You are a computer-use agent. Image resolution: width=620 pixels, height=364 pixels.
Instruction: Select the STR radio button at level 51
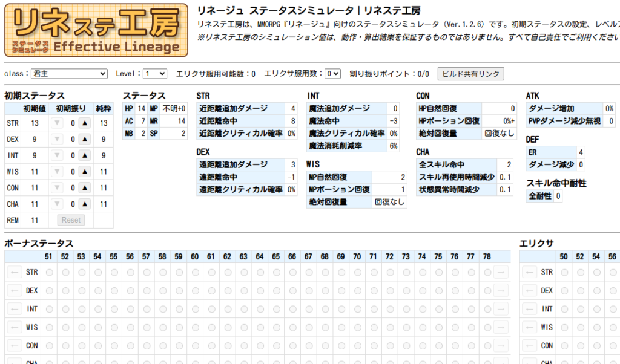click(49, 273)
